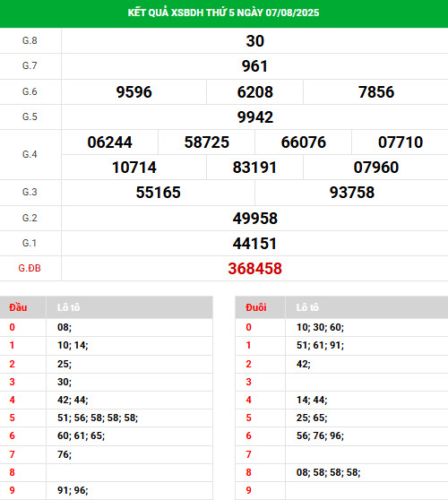The image size is (448, 500).
Task: Click the G.ĐB row label
Action: coord(30,268)
